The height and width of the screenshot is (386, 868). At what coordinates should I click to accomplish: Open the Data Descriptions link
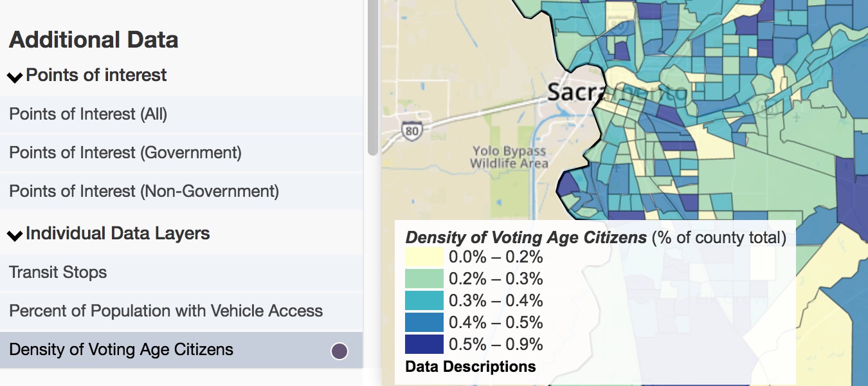pyautogui.click(x=471, y=366)
